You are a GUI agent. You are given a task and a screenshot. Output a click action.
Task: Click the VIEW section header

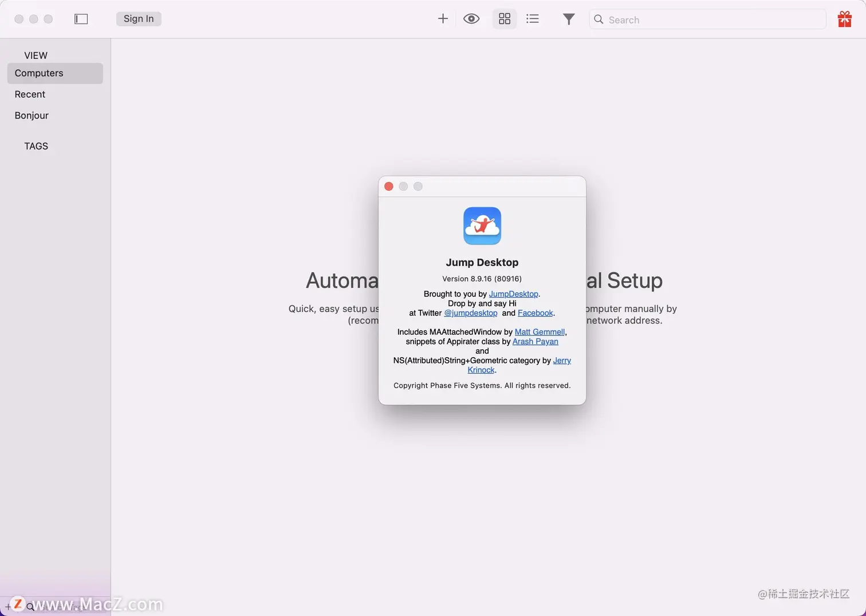(36, 56)
